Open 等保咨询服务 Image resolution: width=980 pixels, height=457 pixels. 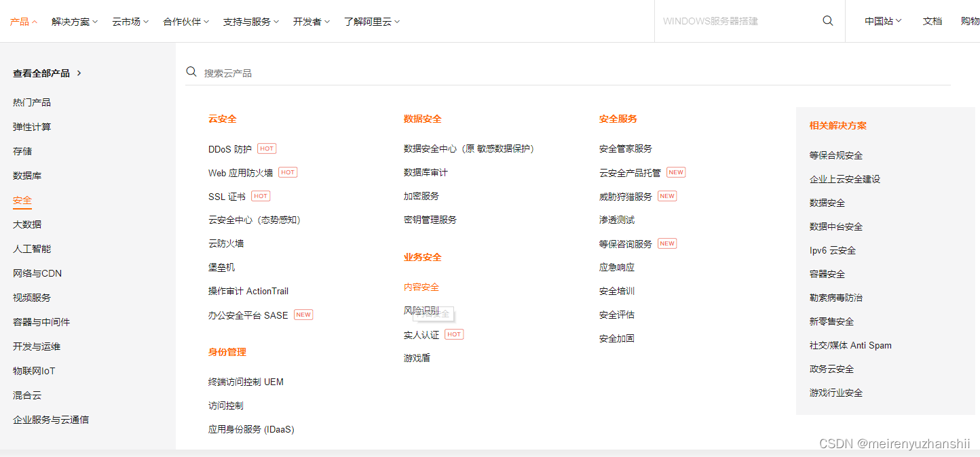(626, 244)
